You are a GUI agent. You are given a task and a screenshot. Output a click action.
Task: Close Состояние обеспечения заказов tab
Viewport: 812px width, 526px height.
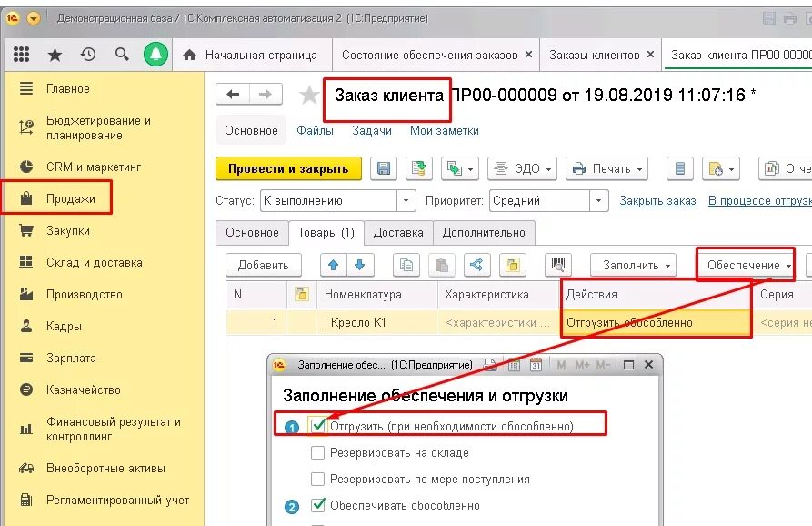(x=528, y=54)
